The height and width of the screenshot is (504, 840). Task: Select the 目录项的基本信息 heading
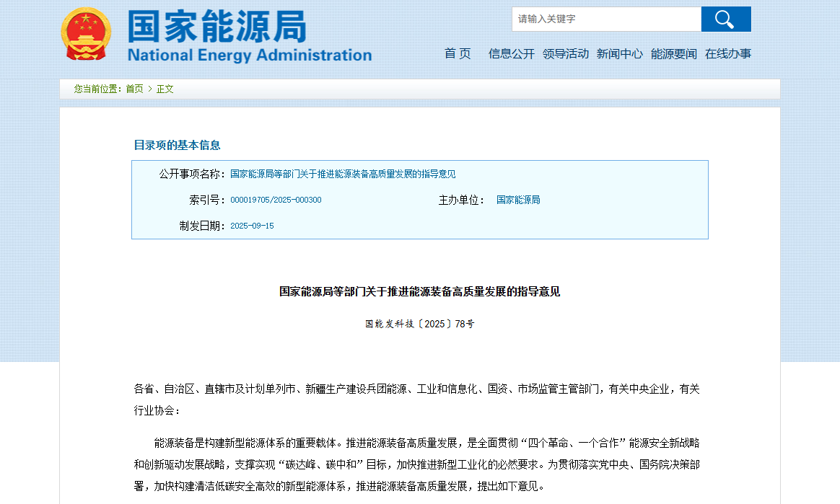pos(178,143)
